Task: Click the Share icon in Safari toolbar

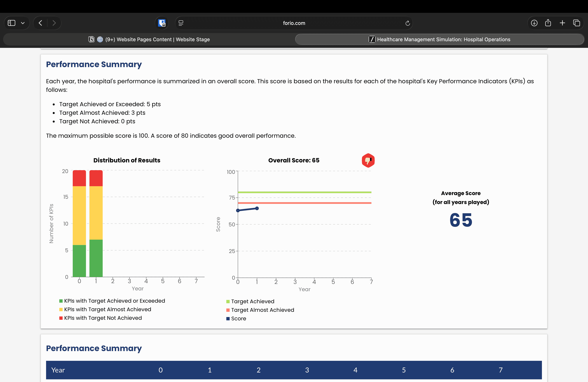Action: coord(548,23)
